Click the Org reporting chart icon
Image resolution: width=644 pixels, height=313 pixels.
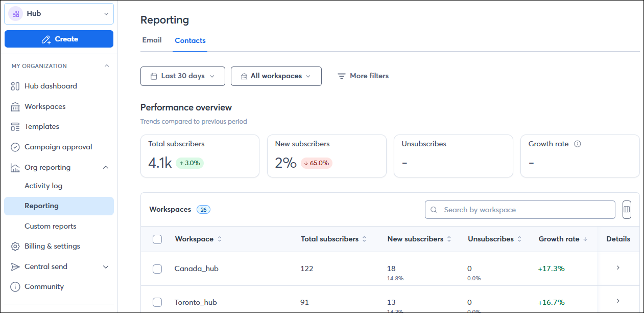point(15,168)
